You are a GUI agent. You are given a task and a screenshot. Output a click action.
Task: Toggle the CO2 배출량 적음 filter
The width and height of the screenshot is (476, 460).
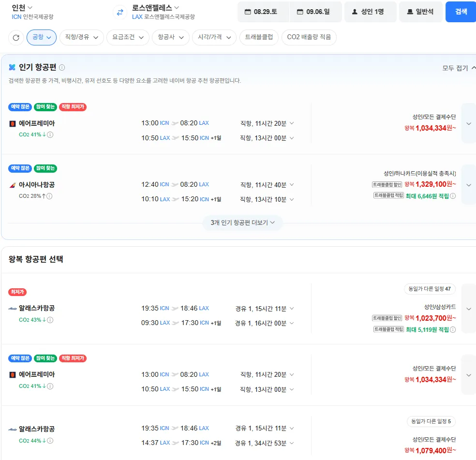click(309, 37)
